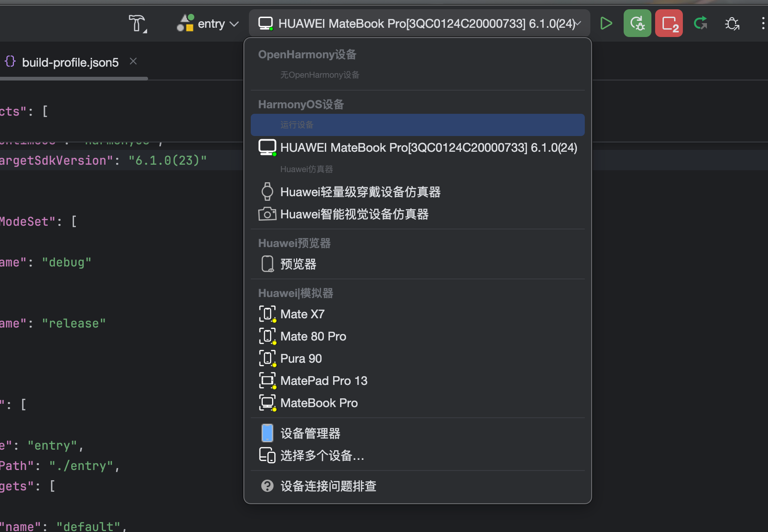Click the Build hammer icon
The height and width of the screenshot is (532, 768).
click(x=137, y=23)
